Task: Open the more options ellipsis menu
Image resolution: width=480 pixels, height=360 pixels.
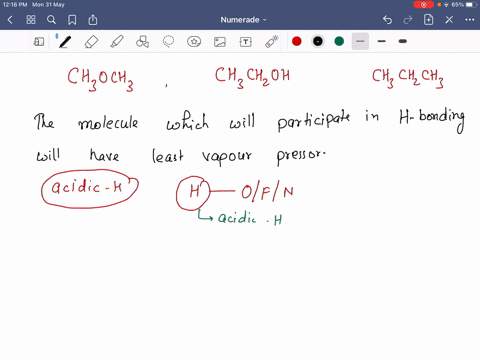Action: 470,20
